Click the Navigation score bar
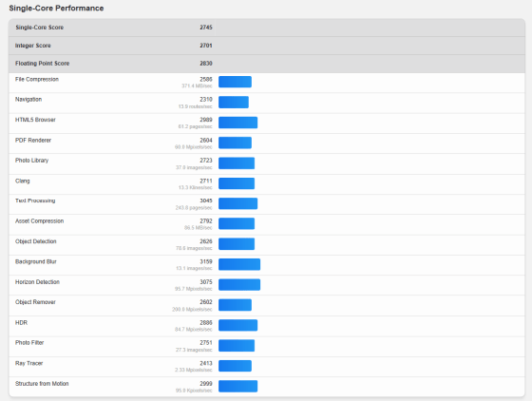532x401 pixels. pyautogui.click(x=234, y=102)
